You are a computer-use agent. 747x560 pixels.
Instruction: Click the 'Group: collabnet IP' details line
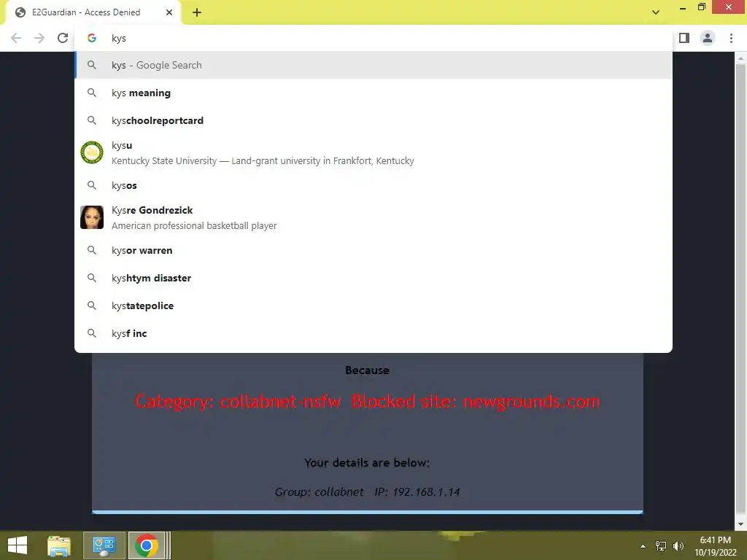coord(368,492)
